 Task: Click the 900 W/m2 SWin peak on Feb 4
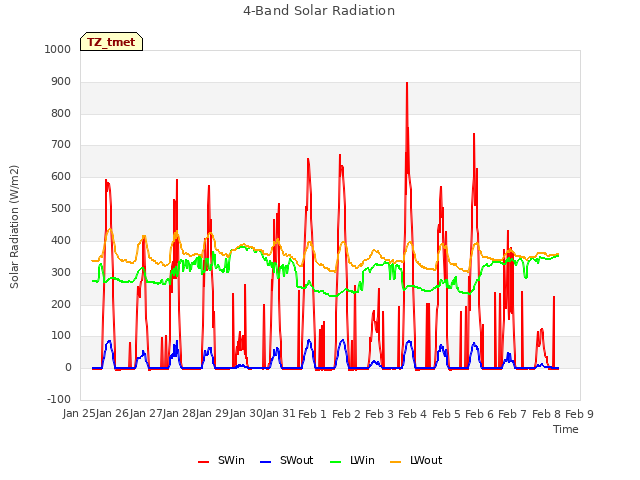tap(407, 83)
